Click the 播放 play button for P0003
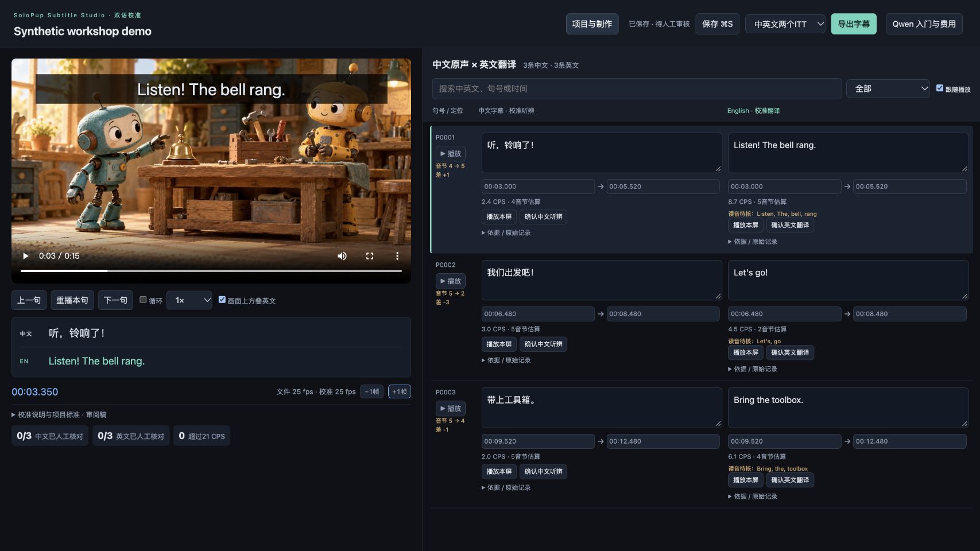 tap(451, 409)
